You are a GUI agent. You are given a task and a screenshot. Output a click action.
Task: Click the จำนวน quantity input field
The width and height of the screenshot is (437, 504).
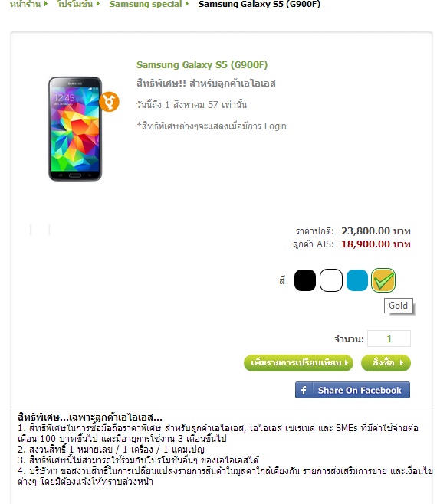pos(389,339)
